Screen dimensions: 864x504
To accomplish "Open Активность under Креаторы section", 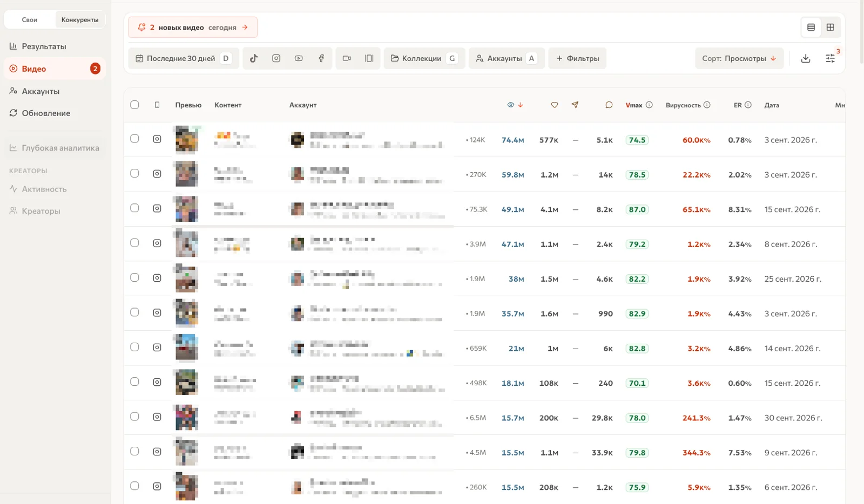I will [x=55, y=189].
